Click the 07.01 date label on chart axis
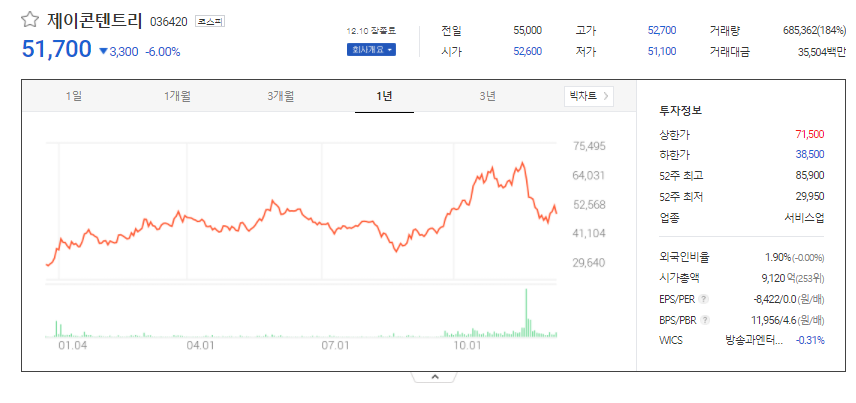Image resolution: width=856 pixels, height=403 pixels. coord(335,345)
